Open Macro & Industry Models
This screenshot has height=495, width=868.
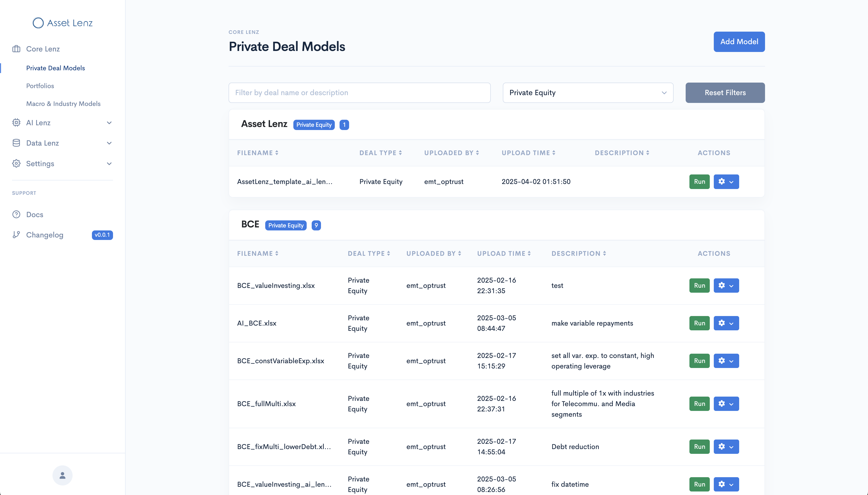(63, 104)
